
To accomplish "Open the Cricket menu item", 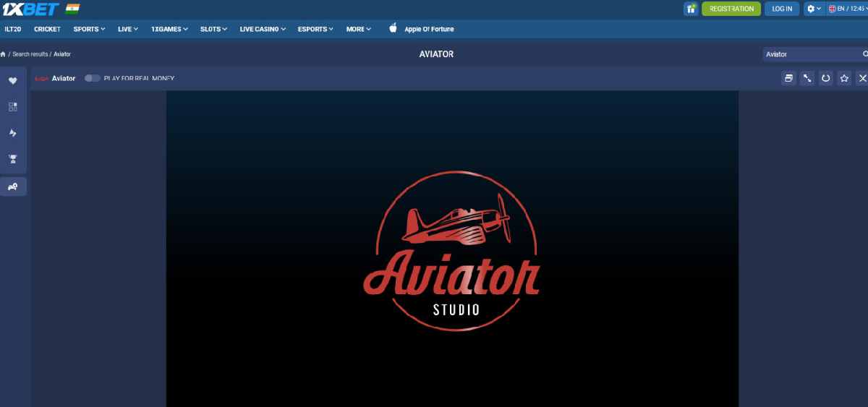I will (x=47, y=29).
